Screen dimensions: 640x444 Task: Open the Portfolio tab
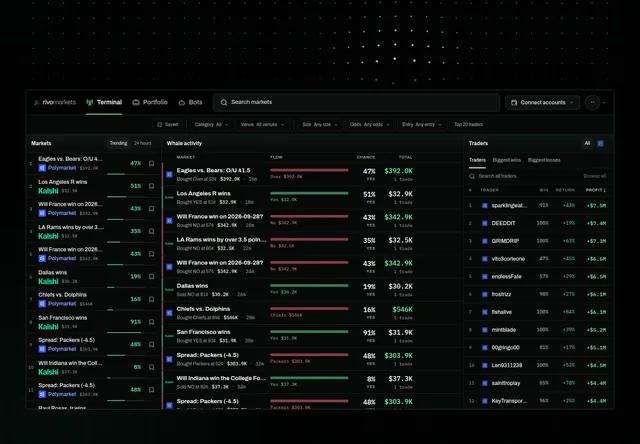150,102
